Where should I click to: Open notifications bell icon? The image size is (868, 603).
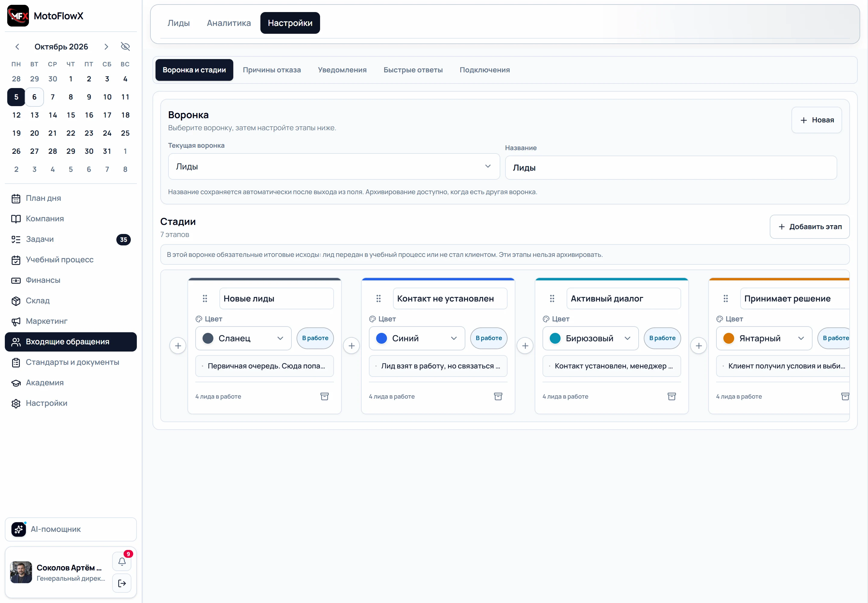(122, 561)
